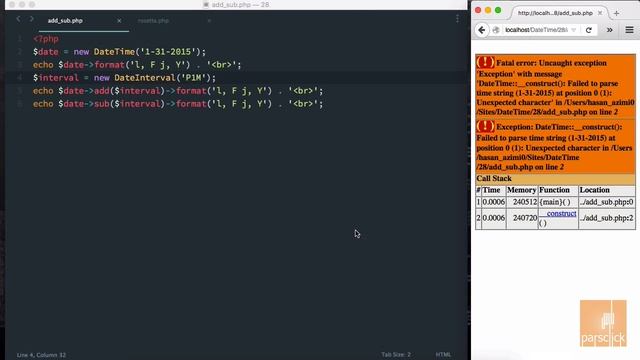Reload the browser page
Image resolution: width=640 pixels, height=360 pixels.
pos(589,30)
